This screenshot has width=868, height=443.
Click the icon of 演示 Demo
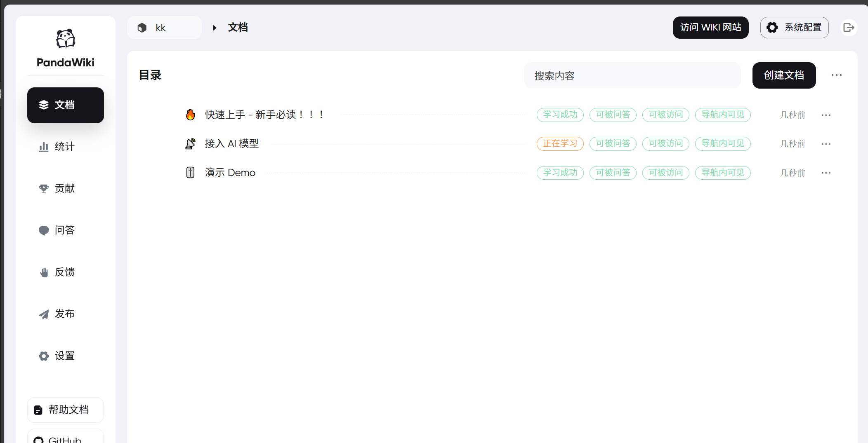click(x=190, y=172)
